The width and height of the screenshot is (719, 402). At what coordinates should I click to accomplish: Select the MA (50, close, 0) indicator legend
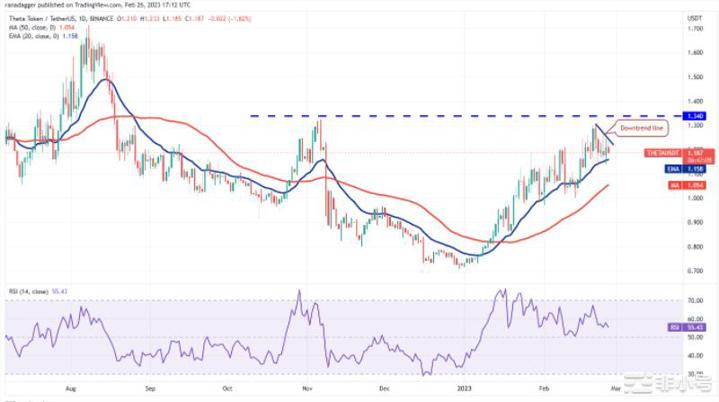click(x=33, y=25)
